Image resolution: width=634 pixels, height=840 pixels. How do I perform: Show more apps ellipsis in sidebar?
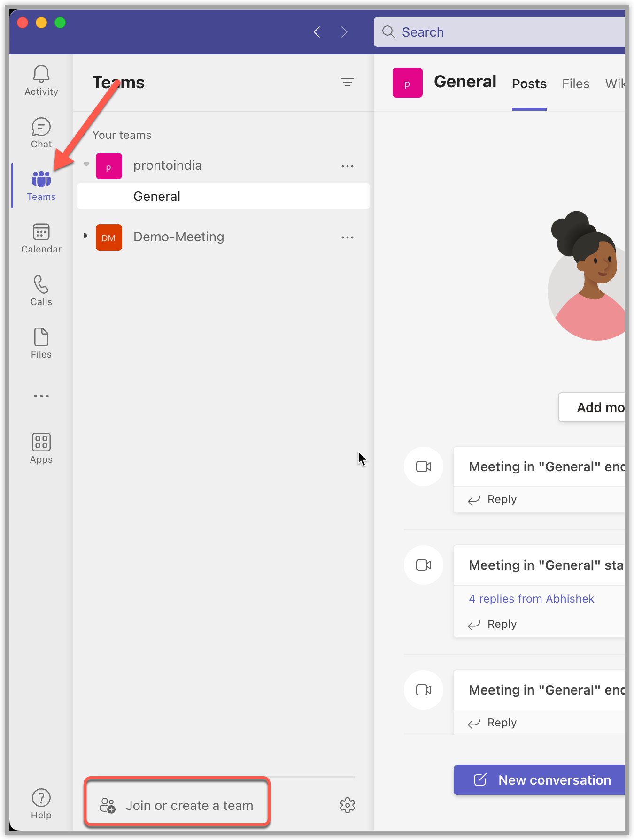click(41, 396)
